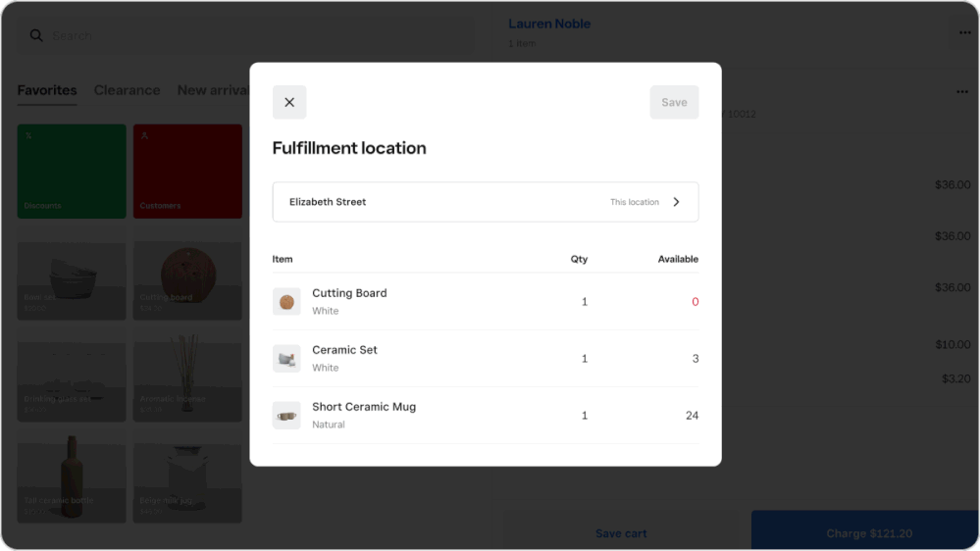
Task: Open the green Discounts tile
Action: (72, 172)
